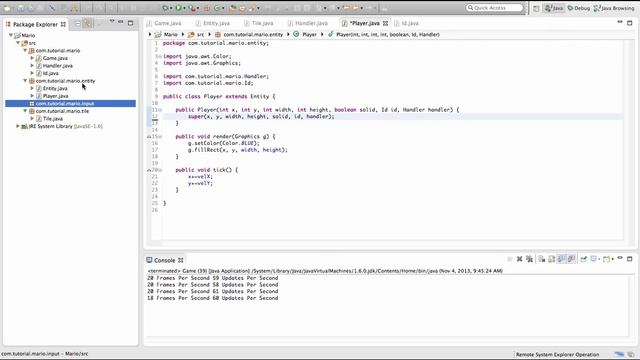Viewport: 640px width, 360px height.
Task: Select Player.java in Package Explorer
Action: tap(55, 96)
